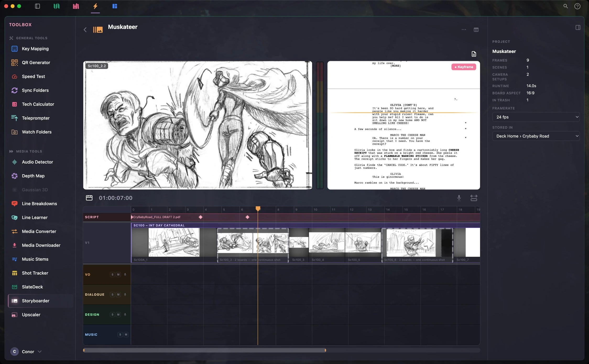Open the Key Mapping tool
Image resolution: width=589 pixels, height=364 pixels.
(x=41, y=49)
